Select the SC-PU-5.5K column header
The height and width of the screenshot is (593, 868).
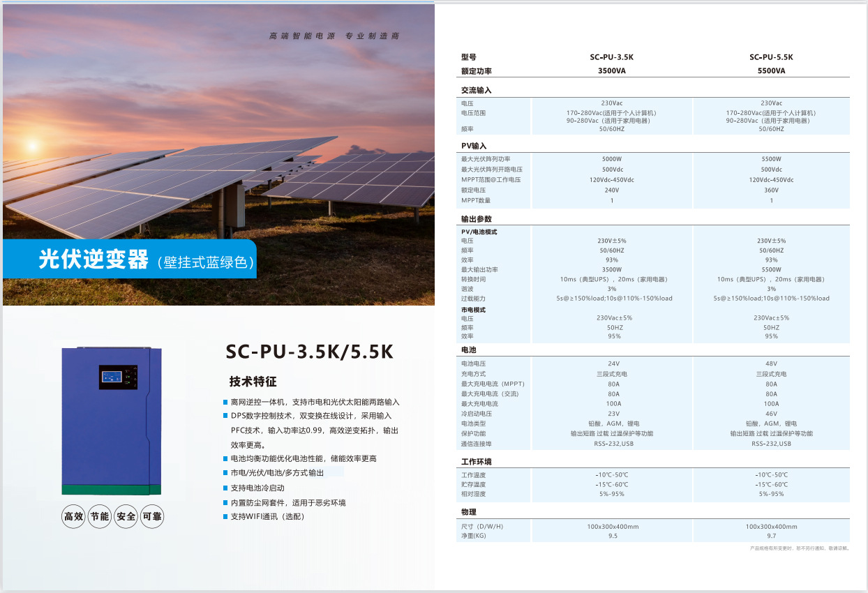(x=772, y=57)
